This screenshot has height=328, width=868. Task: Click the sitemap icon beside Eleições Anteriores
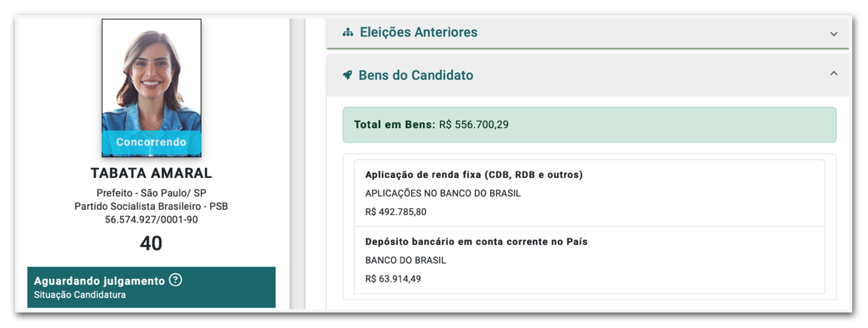click(x=348, y=33)
